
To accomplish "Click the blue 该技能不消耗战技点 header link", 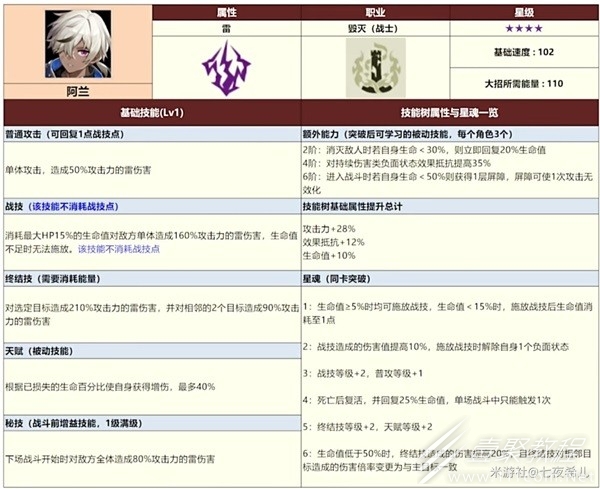I will coord(73,207).
